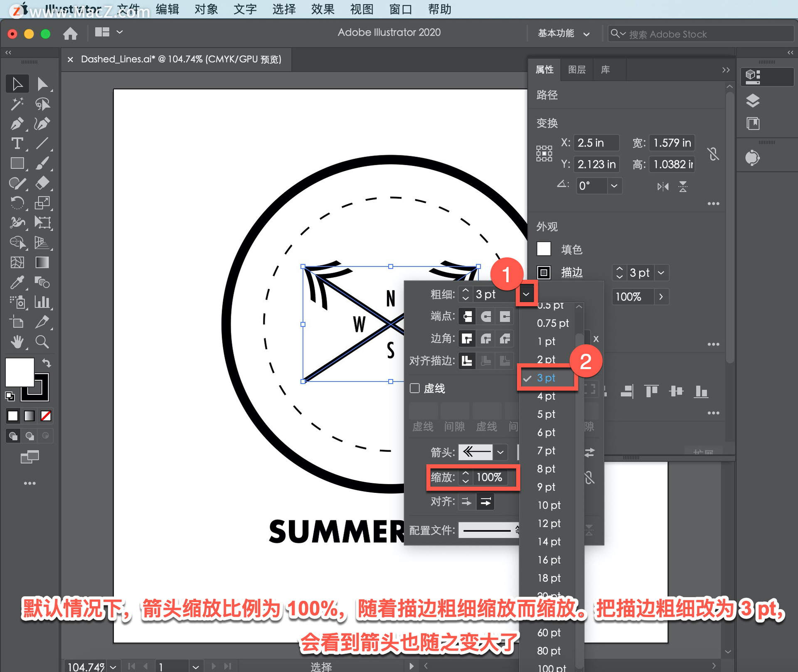Image resolution: width=798 pixels, height=672 pixels.
Task: Select the Gradient tool
Action: [42, 262]
